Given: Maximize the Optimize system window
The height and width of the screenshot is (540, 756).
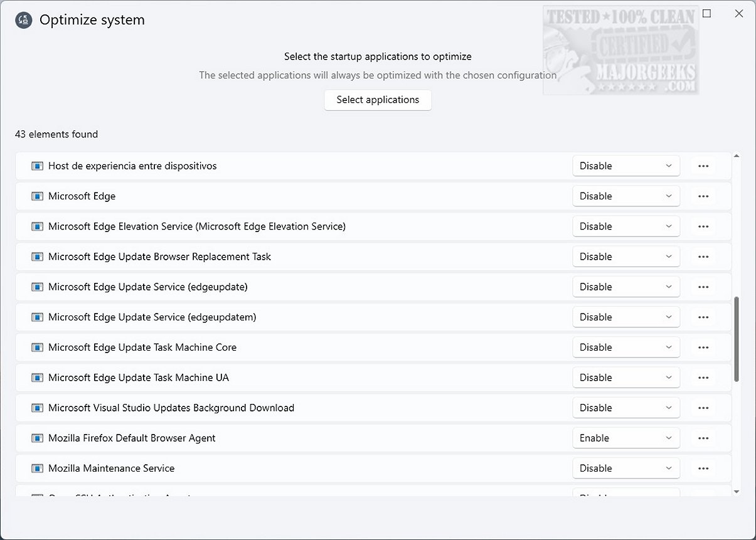Looking at the screenshot, I should click(x=707, y=14).
